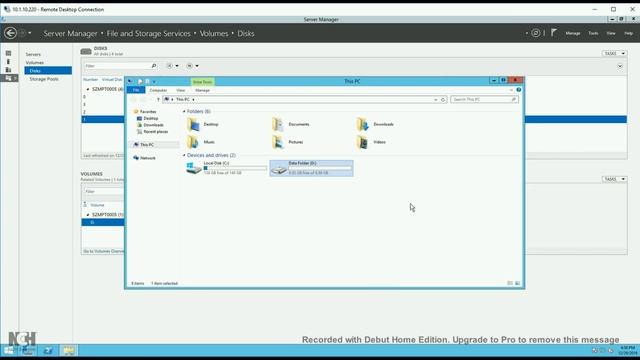Collapse the Folders (6) group
This screenshot has height=360, width=640.
pyautogui.click(x=184, y=111)
